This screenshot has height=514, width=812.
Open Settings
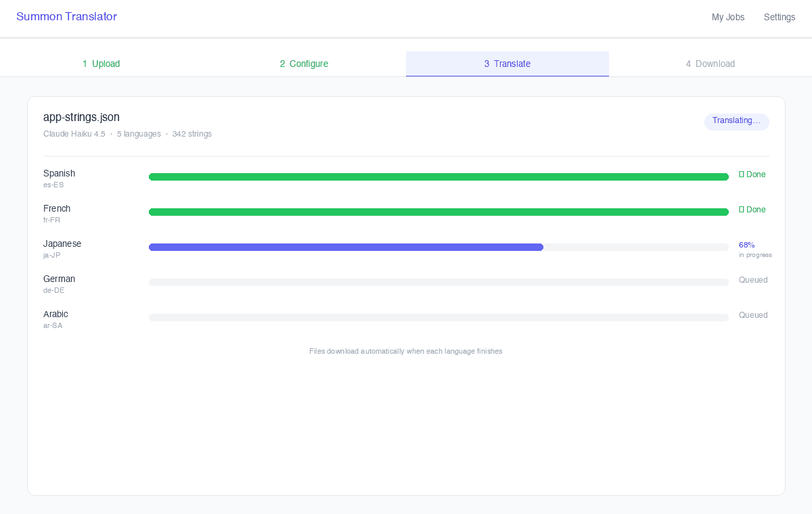click(x=780, y=17)
